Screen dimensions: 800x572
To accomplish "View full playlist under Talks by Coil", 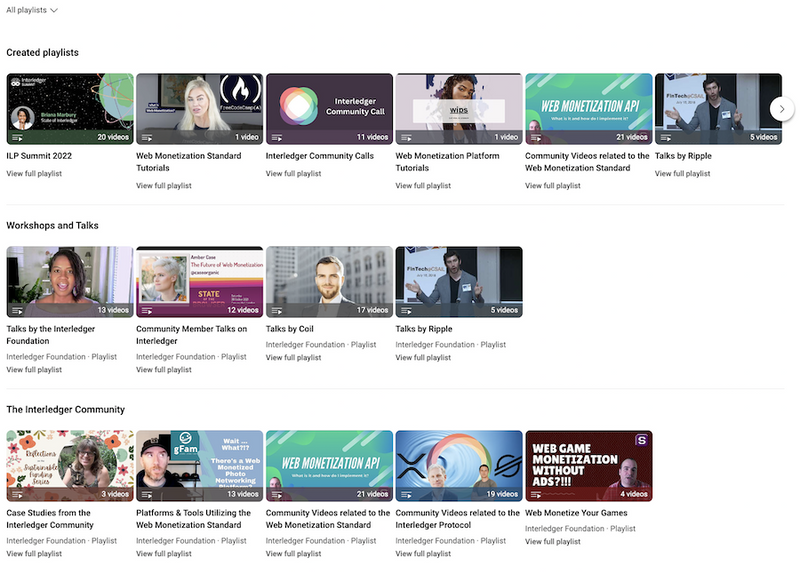I will coord(293,357).
